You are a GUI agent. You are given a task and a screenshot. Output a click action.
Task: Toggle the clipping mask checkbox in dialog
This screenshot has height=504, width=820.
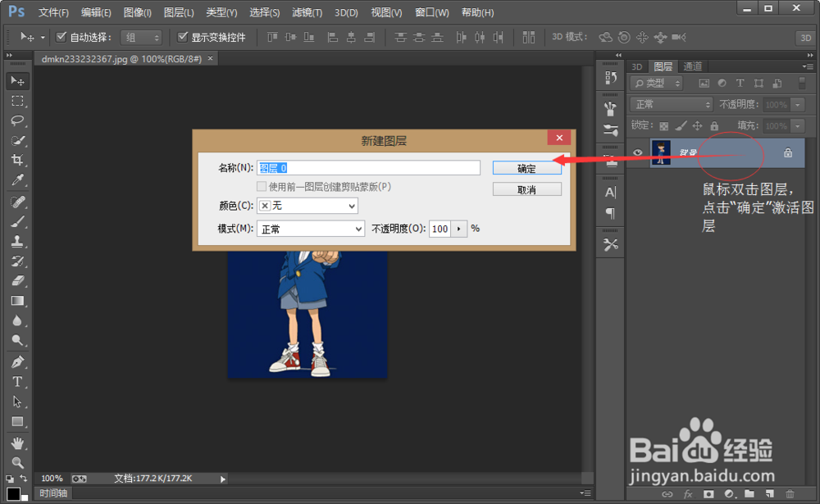click(262, 187)
